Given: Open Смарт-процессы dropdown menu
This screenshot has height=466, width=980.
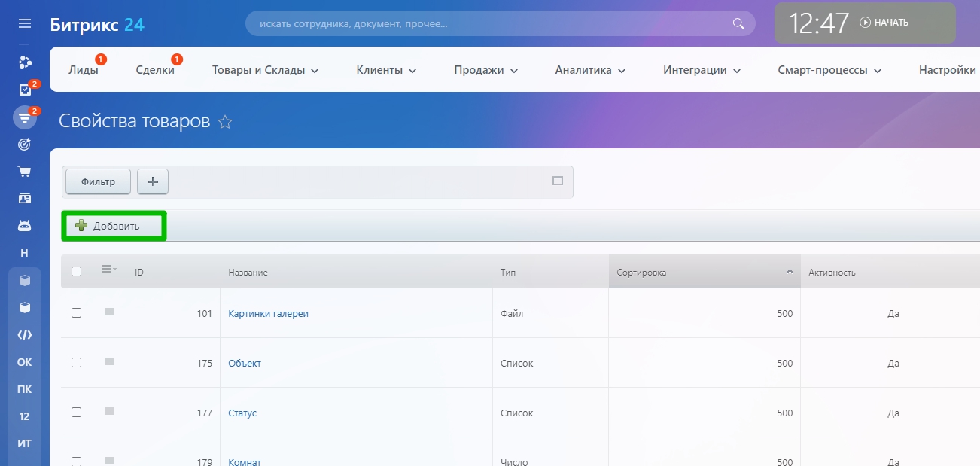Looking at the screenshot, I should [829, 70].
